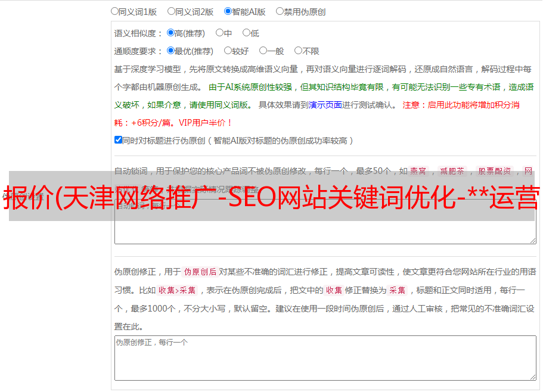This screenshot has width=543, height=392.
Task: Select 不限 for 通顺度要求
Action: tap(299, 51)
